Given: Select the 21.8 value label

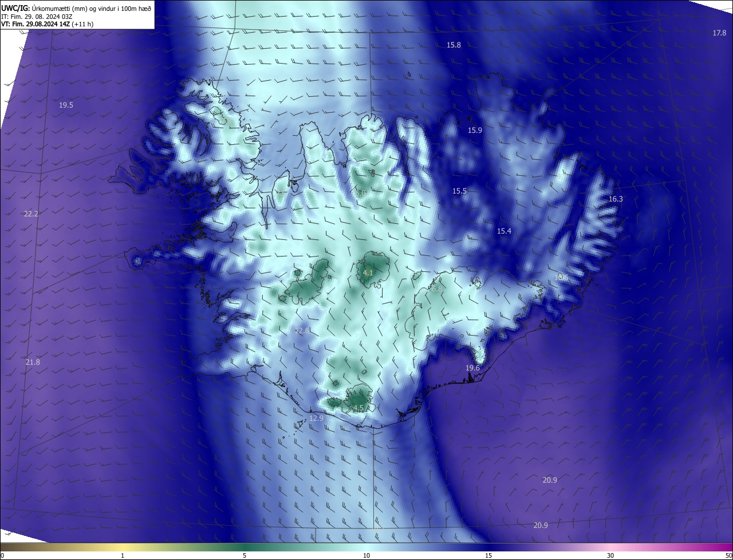Looking at the screenshot, I should pyautogui.click(x=33, y=362).
